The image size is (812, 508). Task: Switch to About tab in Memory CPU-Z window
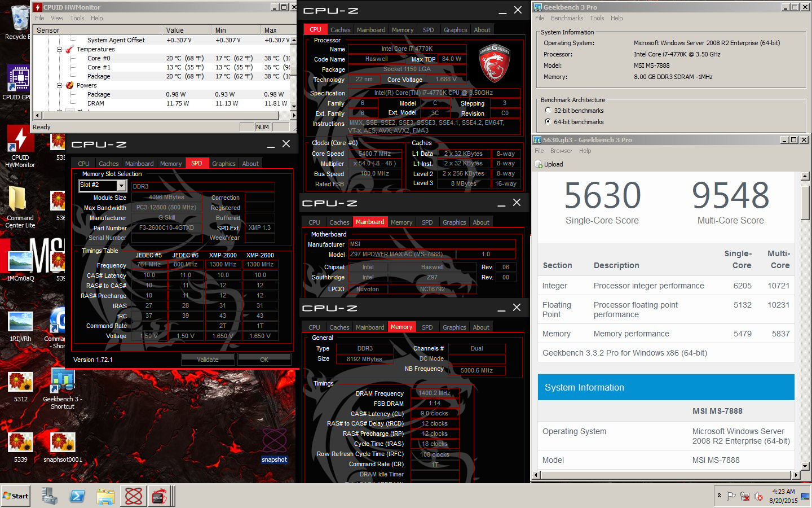[481, 327]
